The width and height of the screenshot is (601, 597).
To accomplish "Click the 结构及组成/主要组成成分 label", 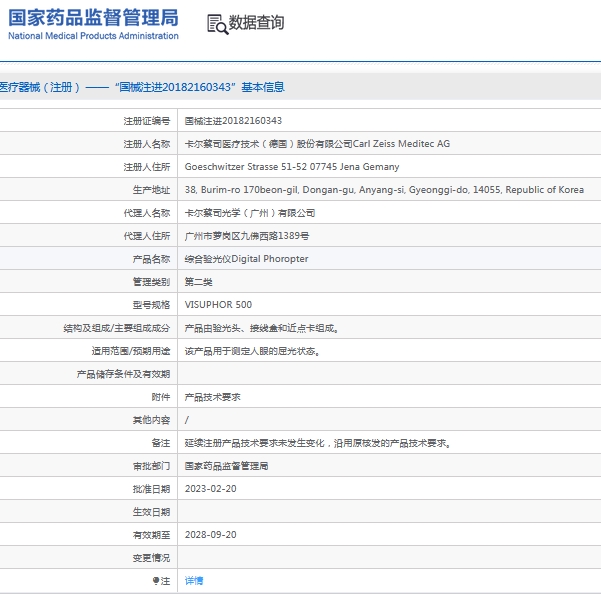I will [x=117, y=328].
